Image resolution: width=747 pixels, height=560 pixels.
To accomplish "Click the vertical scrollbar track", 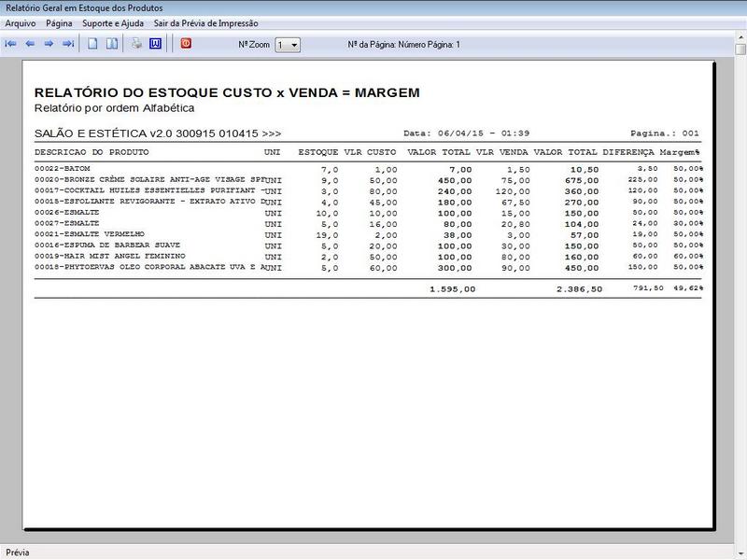I will pos(740,280).
